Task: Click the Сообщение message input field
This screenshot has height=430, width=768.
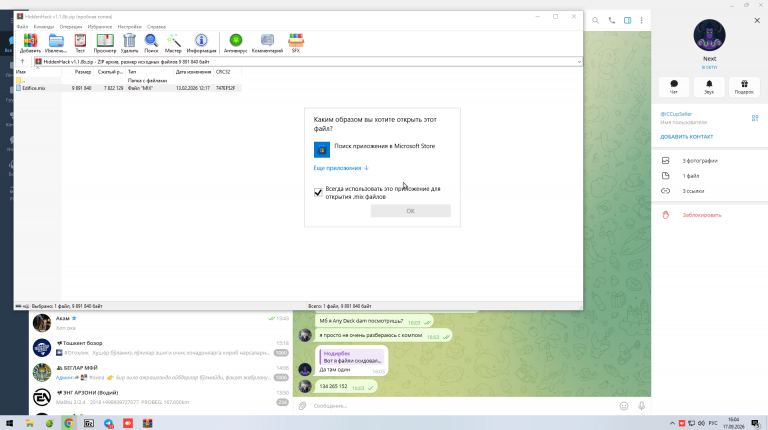Action: (463, 406)
